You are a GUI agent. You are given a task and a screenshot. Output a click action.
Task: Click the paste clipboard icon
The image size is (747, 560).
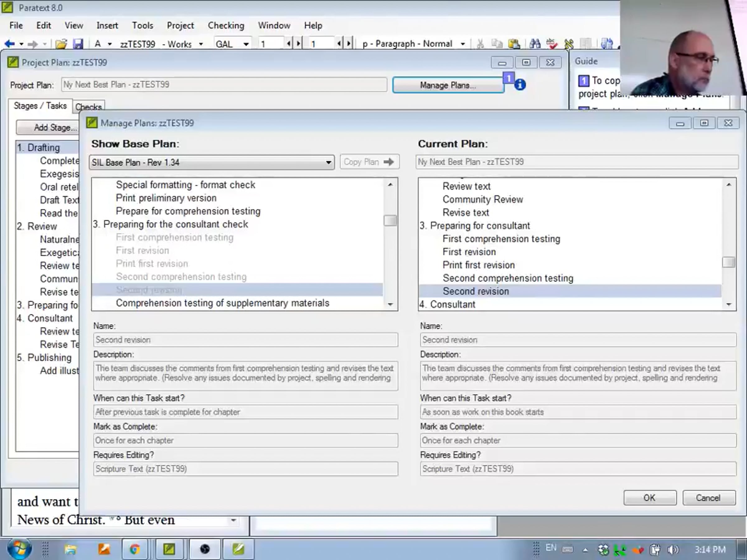(x=514, y=44)
